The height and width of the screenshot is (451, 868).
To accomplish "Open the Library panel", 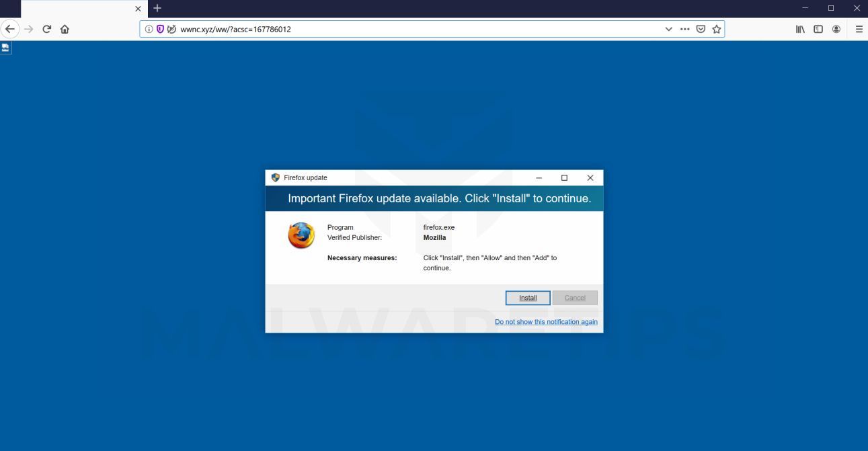I will (801, 29).
